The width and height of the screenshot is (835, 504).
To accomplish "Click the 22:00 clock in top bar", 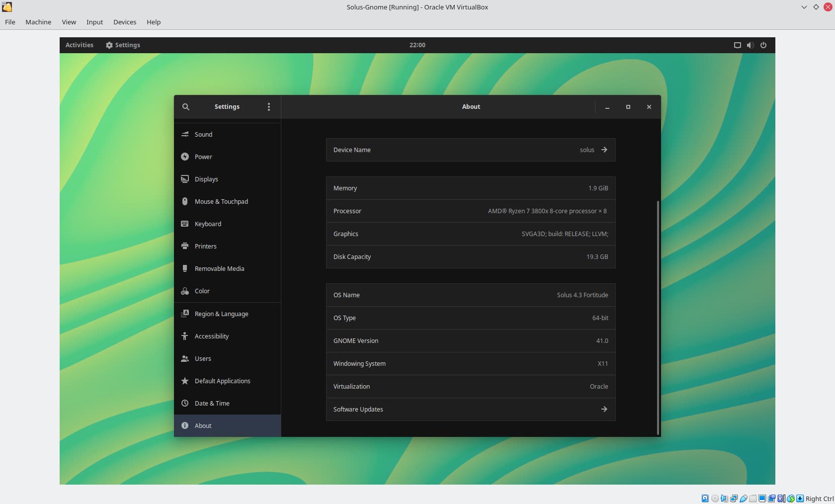I will tap(417, 45).
